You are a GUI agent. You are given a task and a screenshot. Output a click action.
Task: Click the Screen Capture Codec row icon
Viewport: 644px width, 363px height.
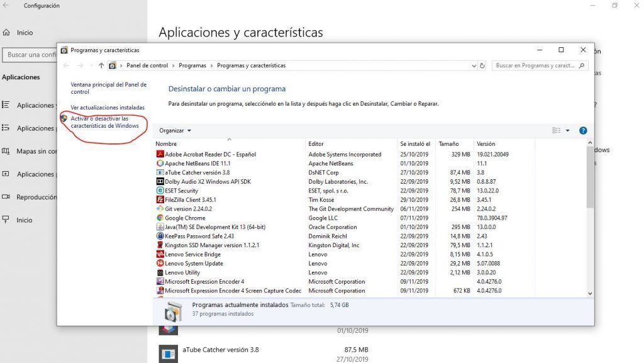(160, 290)
